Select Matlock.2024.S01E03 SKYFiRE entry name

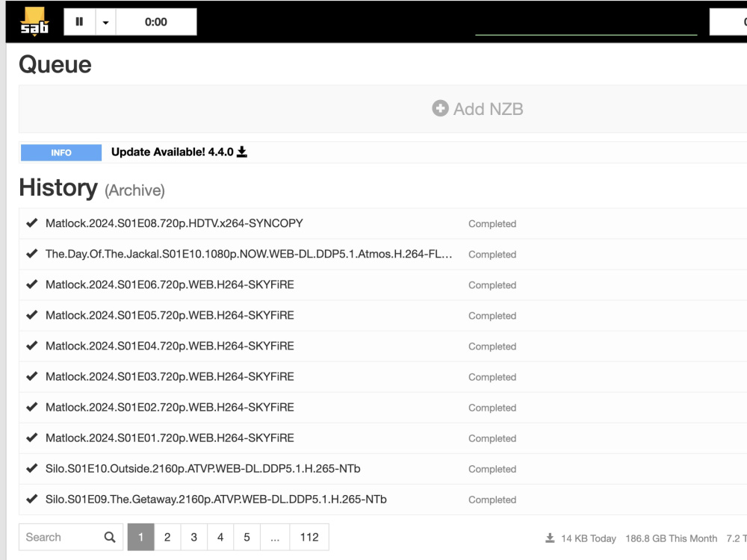170,376
